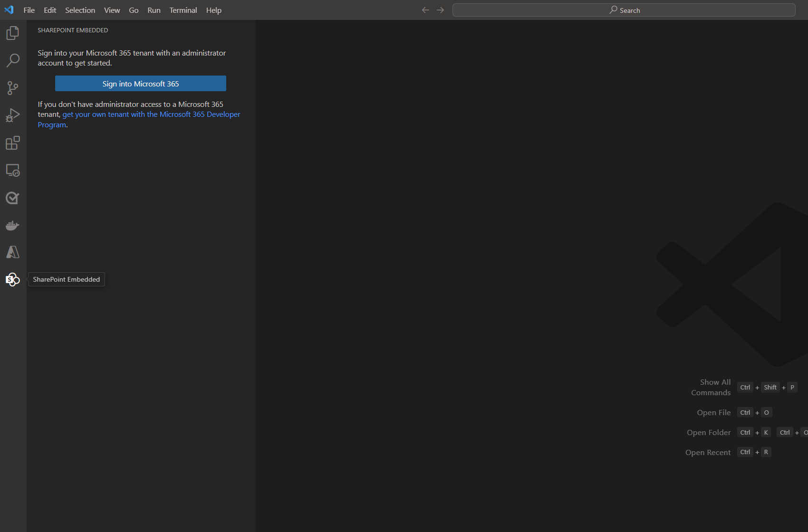
Task: Click the title bar Search box
Action: click(624, 10)
